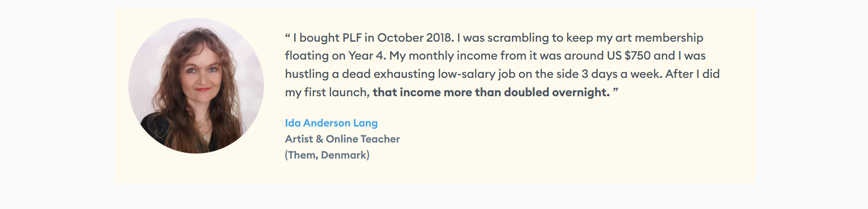Click the word PLF in the first line
This screenshot has height=209, width=868.
(352, 38)
